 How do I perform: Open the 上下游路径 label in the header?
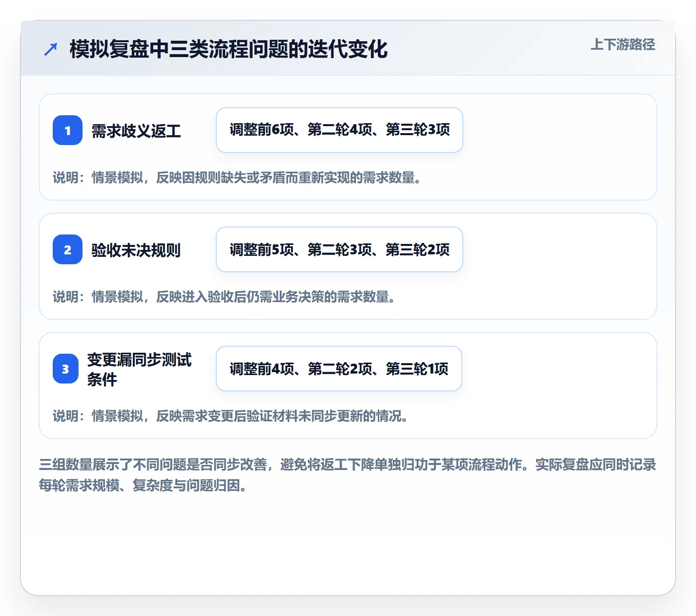(x=623, y=45)
